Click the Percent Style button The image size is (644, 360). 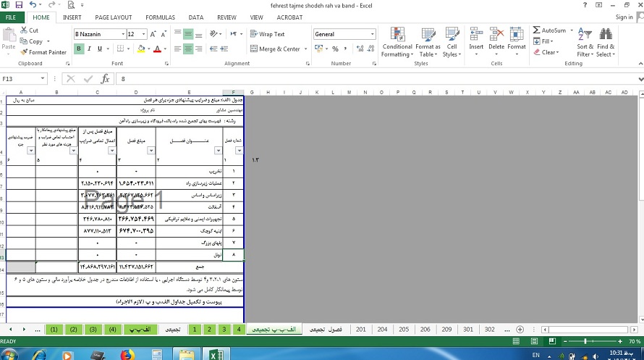(335, 49)
